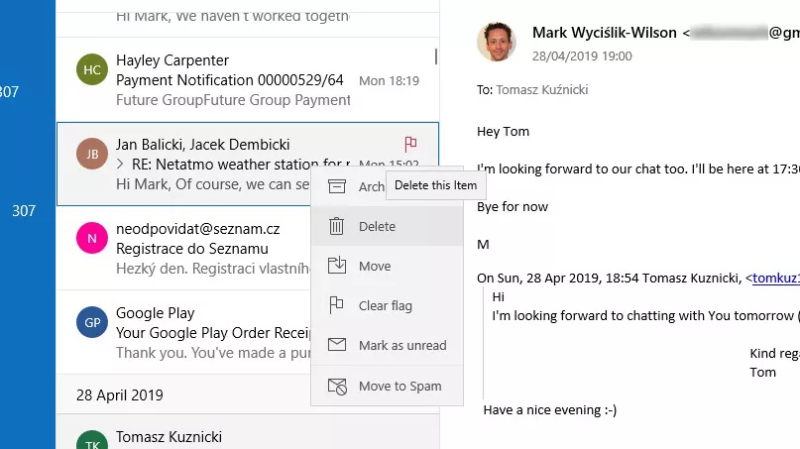Viewport: 800px width, 449px height.
Task: Click the Delete trash can icon
Action: pos(337,226)
